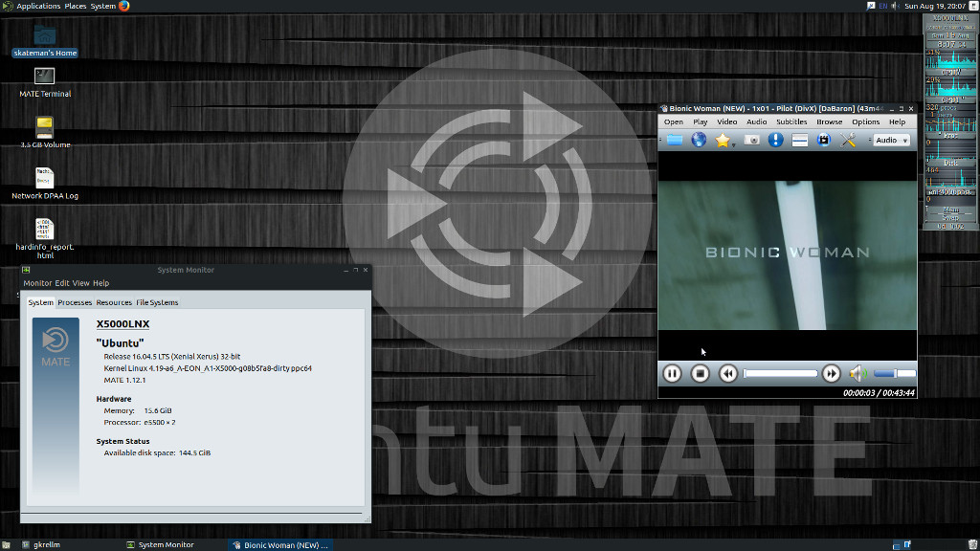Click the Sun Aug 19, 20:07 clock
This screenshot has width=980, height=551.
pos(935,7)
